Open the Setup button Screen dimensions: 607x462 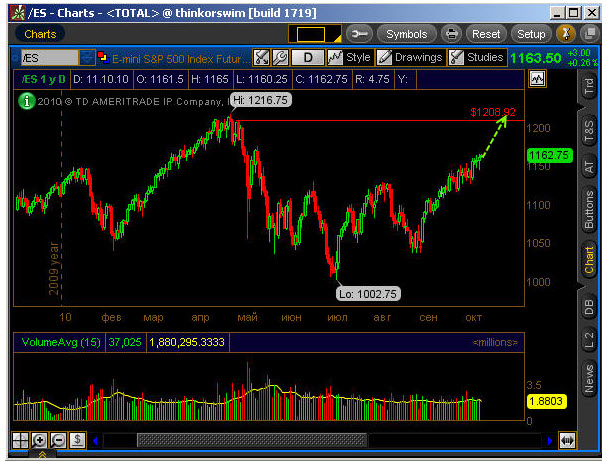pyautogui.click(x=531, y=34)
